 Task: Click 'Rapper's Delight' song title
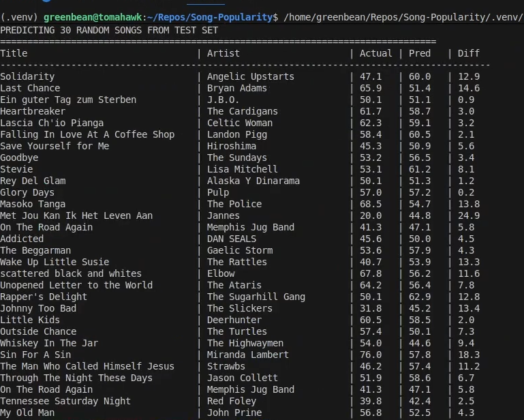click(44, 297)
